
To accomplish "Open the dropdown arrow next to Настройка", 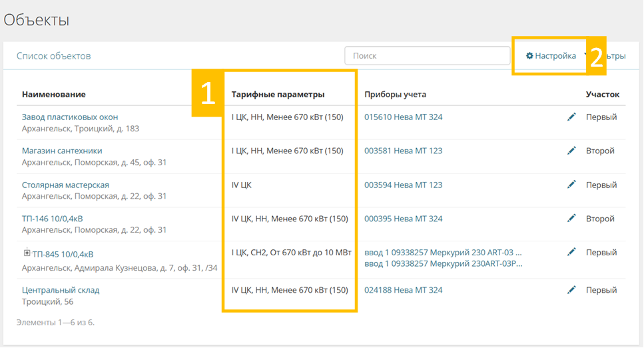I will click(585, 56).
